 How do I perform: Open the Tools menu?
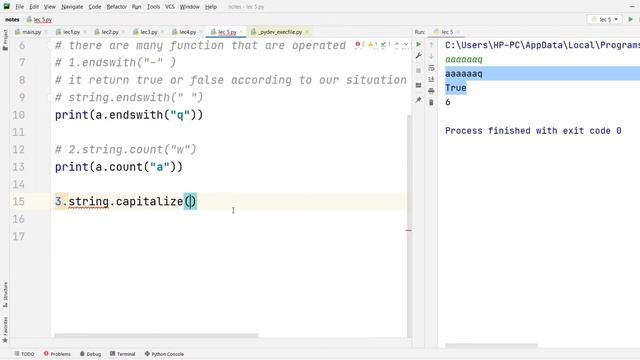(153, 7)
